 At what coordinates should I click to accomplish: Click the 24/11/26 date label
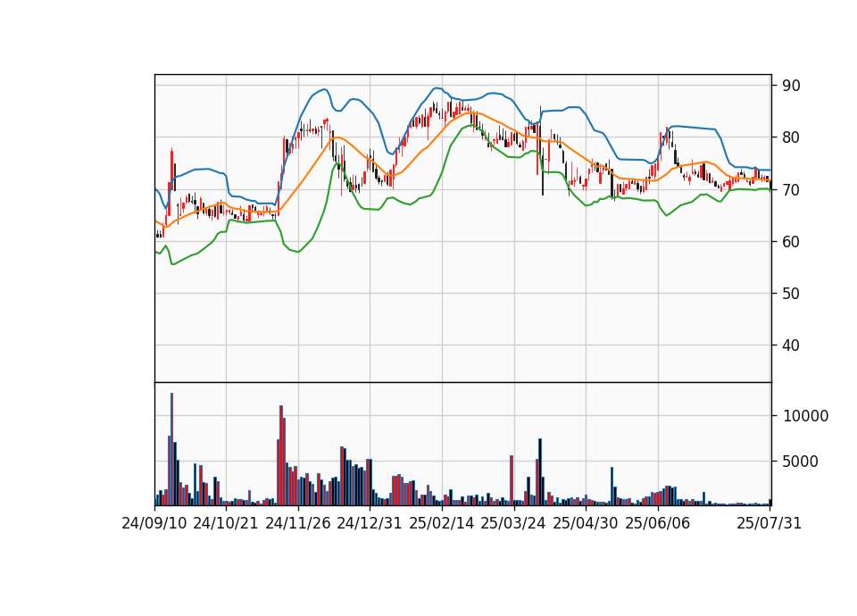pos(298,523)
